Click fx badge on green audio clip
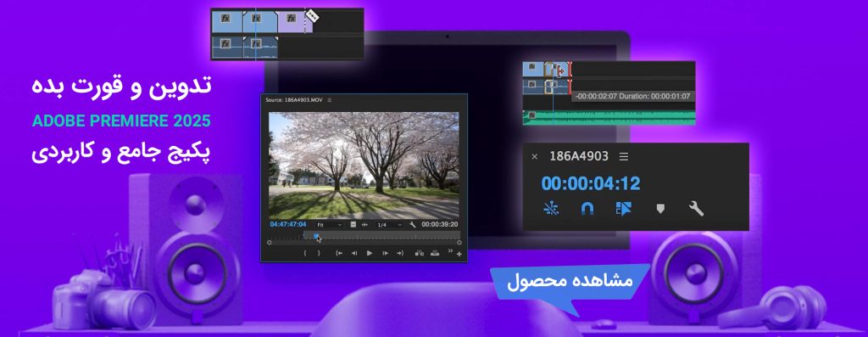Viewport: 868px width, 337px height. tap(532, 115)
